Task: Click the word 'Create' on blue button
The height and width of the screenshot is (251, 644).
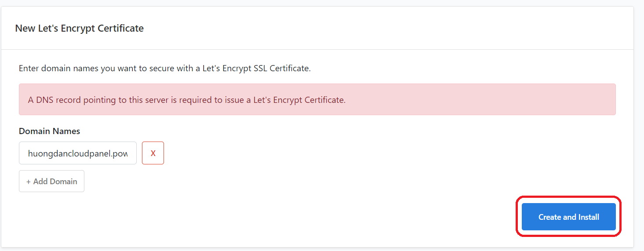Action: [550, 217]
